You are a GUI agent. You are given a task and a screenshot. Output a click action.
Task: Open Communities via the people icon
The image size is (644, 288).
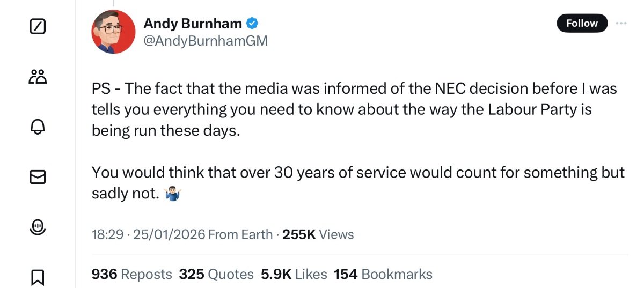tap(38, 77)
